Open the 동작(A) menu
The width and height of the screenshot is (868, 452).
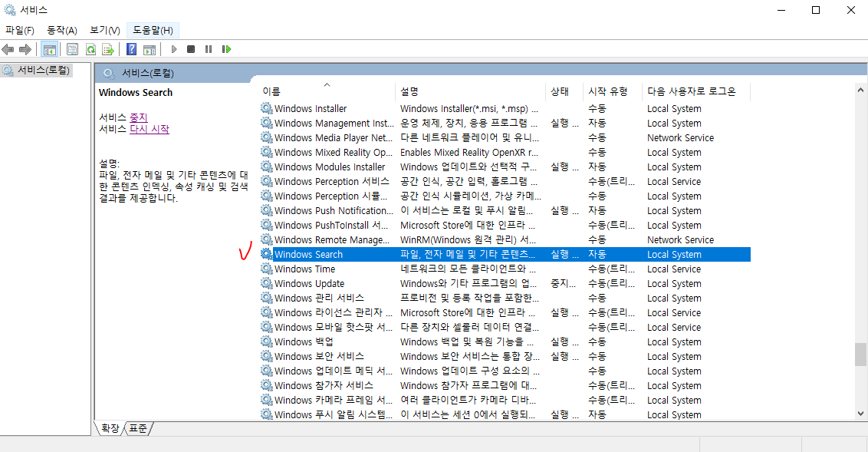[62, 31]
